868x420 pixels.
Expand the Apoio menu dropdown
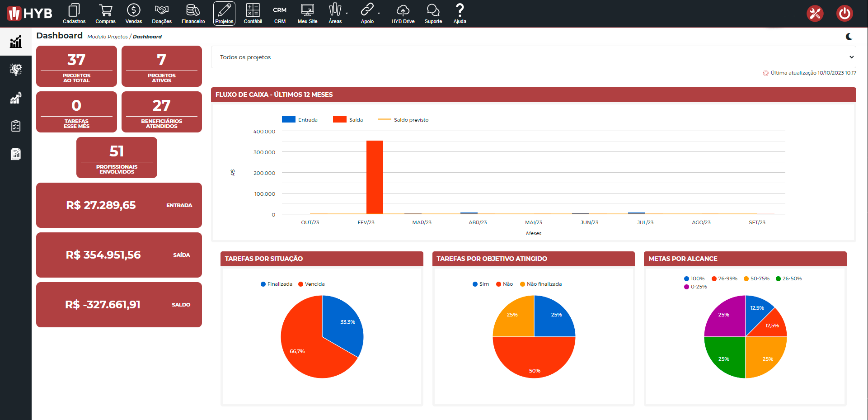point(369,14)
